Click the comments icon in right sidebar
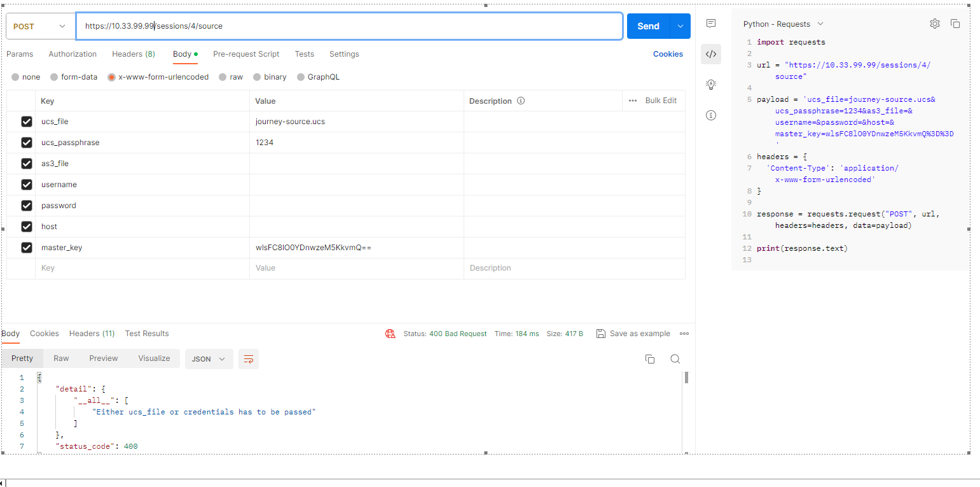The height and width of the screenshot is (487, 980). pos(711,24)
